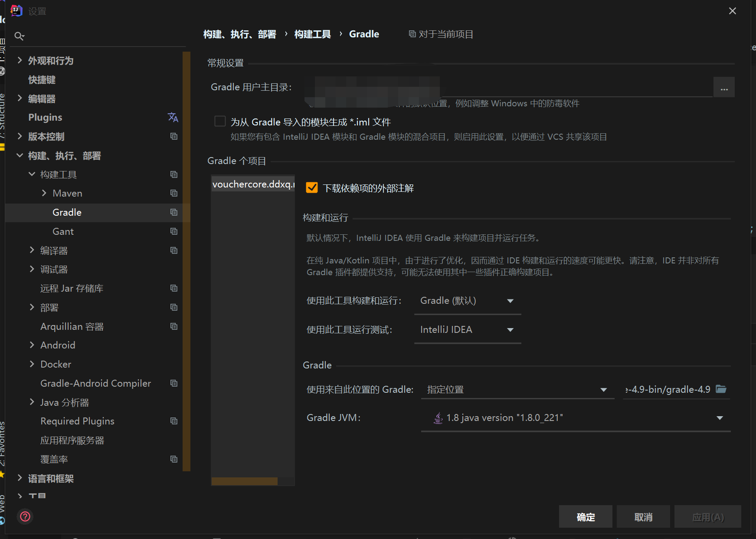This screenshot has height=539, width=756.
Task: Click the per-project icon next to Gradle
Action: click(174, 212)
